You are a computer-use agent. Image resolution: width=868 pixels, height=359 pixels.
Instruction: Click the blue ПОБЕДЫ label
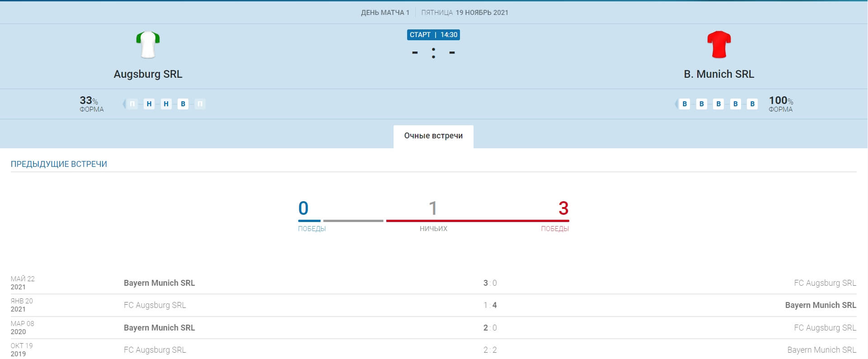pos(312,229)
